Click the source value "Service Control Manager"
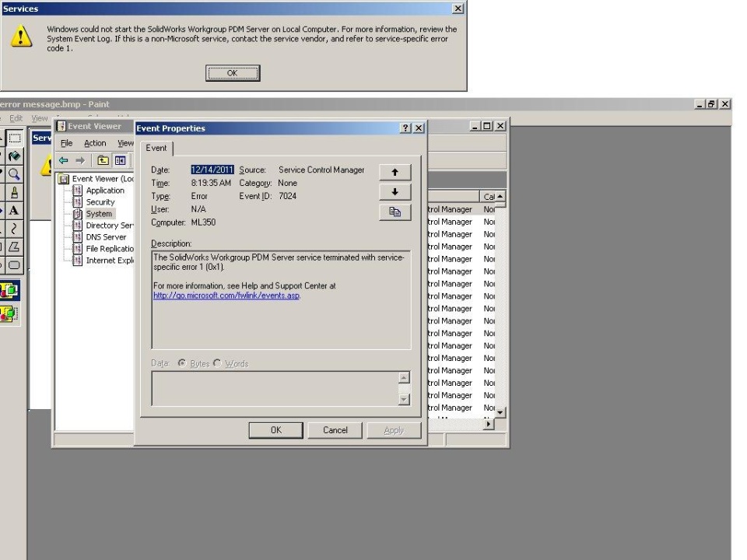This screenshot has width=747, height=560. (321, 170)
